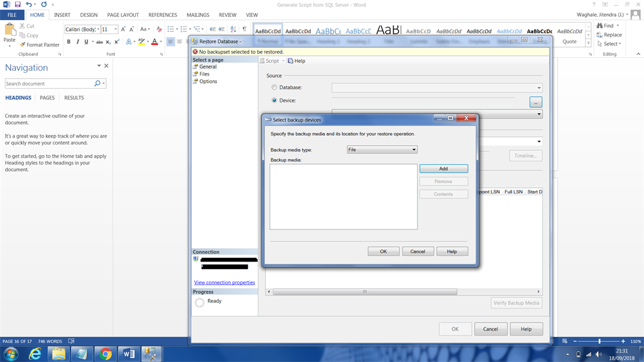644x362 pixels.
Task: Switch to the PAGES navigation tab
Action: [47, 97]
